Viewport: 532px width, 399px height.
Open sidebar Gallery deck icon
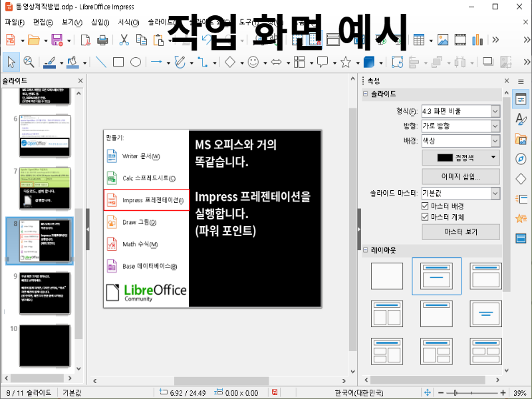pos(521,139)
